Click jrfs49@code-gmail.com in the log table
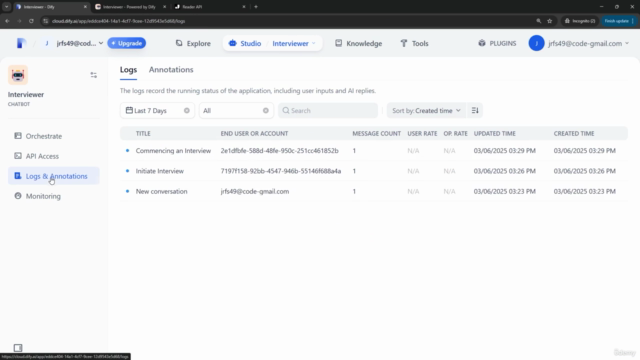Viewport: 640px width, 360px height. [255, 191]
